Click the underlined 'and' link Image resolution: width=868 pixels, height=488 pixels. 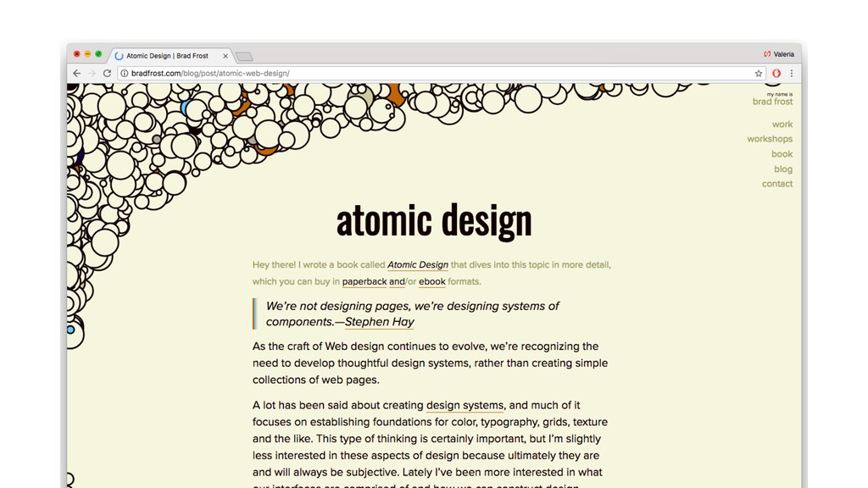[397, 281]
